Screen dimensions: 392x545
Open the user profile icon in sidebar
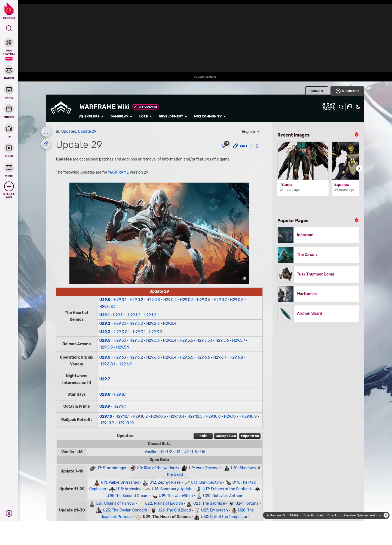[9, 513]
